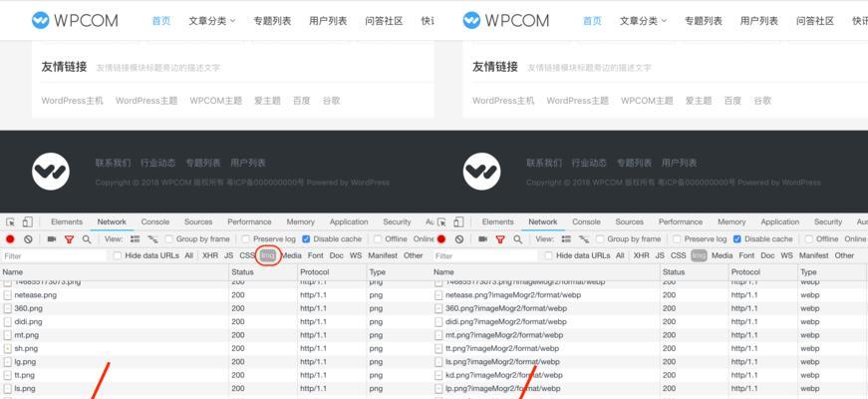Click the search magnifier in left DevTools
868x399 pixels.
87,239
